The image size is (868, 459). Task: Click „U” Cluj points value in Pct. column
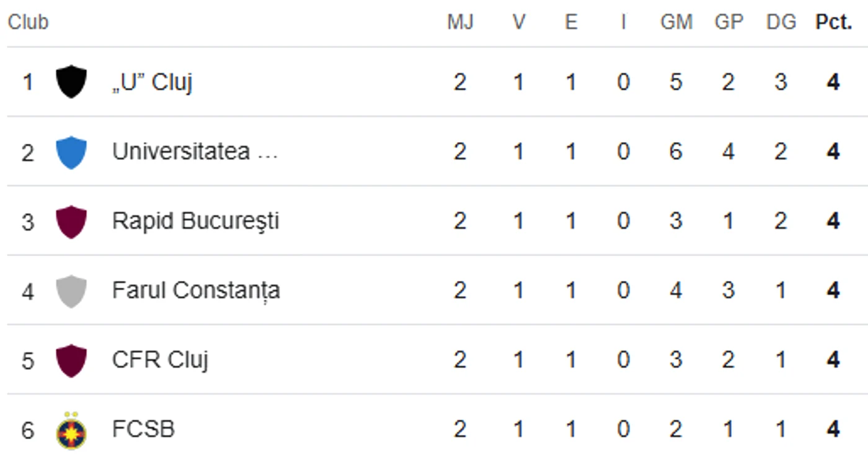click(833, 82)
